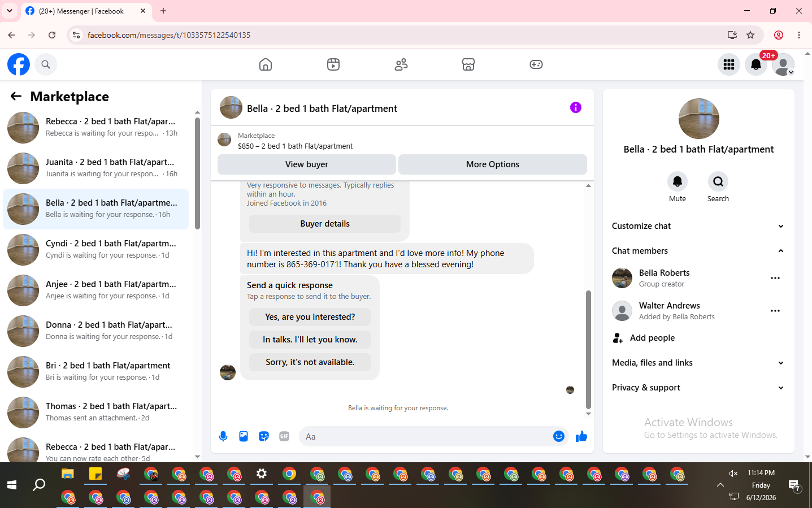Open Cyndi's apartment conversation
The height and width of the screenshot is (508, 812).
point(96,250)
